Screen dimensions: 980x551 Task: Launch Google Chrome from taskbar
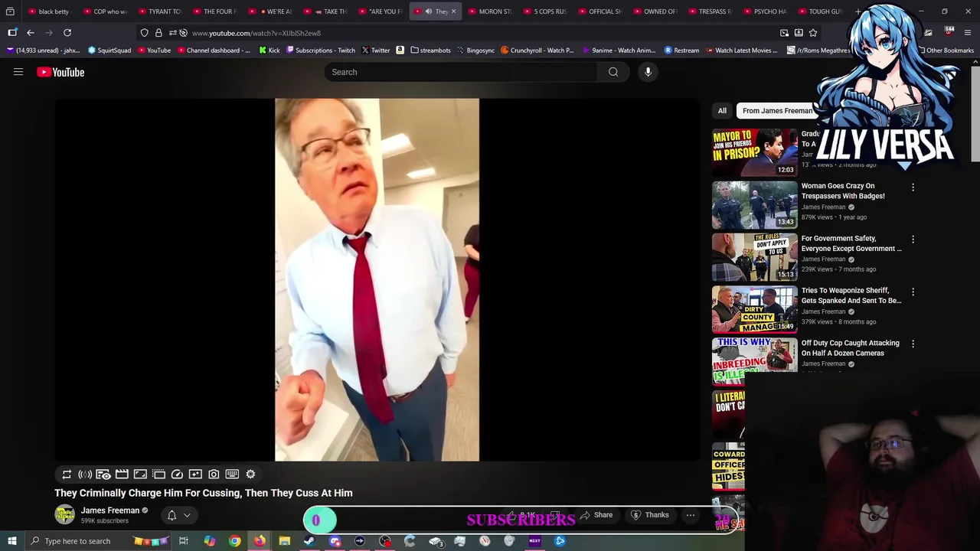tap(234, 541)
